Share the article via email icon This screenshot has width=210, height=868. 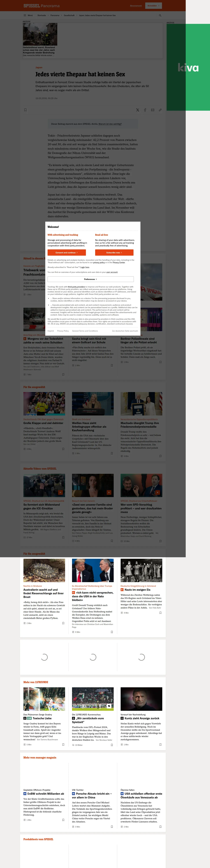click(x=153, y=110)
